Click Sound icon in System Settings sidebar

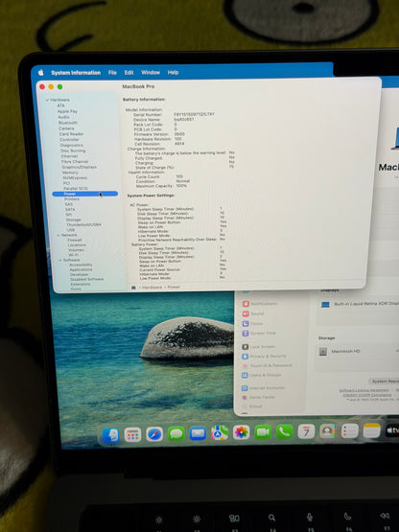(x=246, y=313)
